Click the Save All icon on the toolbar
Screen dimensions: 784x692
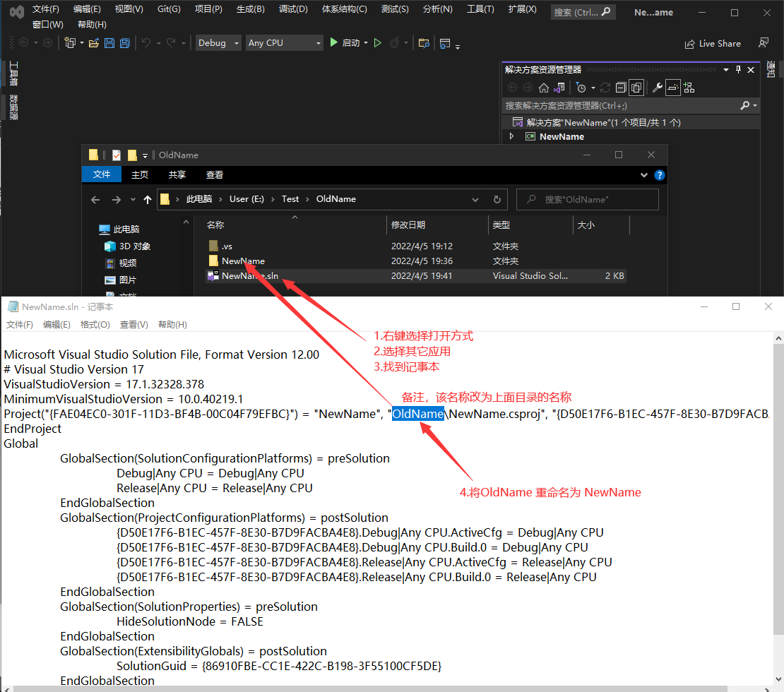tap(124, 43)
